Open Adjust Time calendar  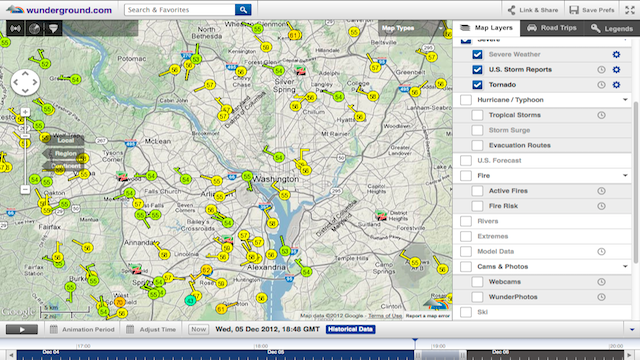(x=151, y=329)
